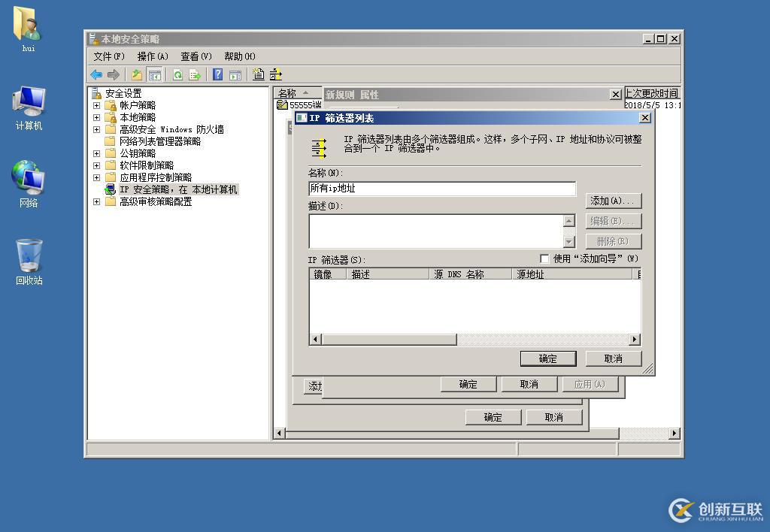This screenshot has height=532, width=770.
Task: Enable the 使用"添加向导" checkbox
Action: 544,258
